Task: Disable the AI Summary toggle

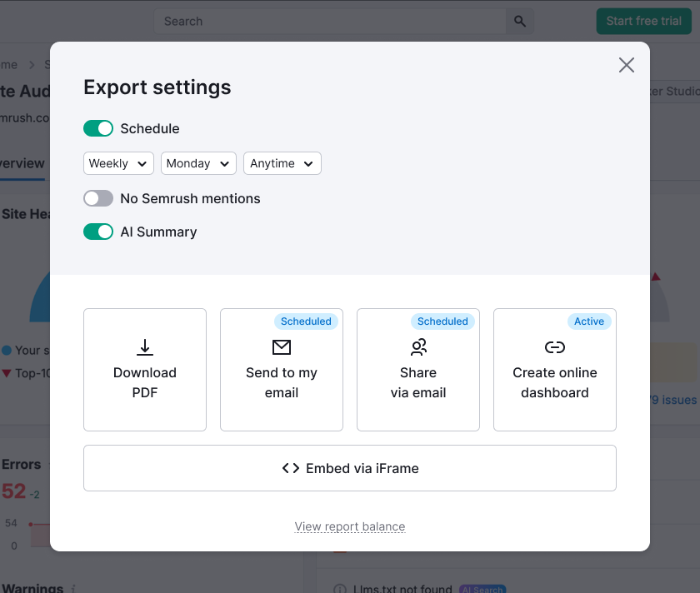Action: 98,232
